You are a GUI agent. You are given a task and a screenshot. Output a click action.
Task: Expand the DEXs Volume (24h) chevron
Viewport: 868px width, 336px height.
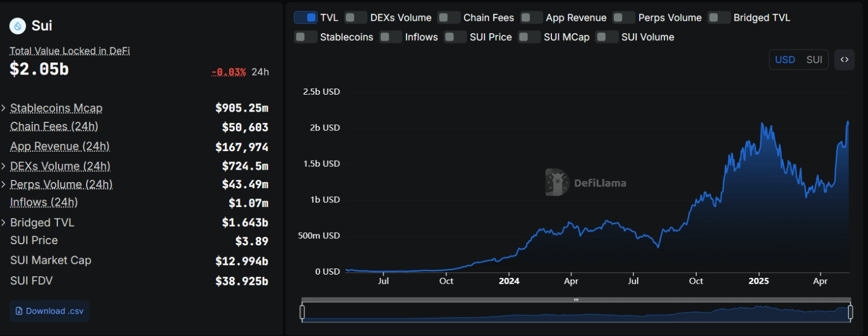click(4, 166)
